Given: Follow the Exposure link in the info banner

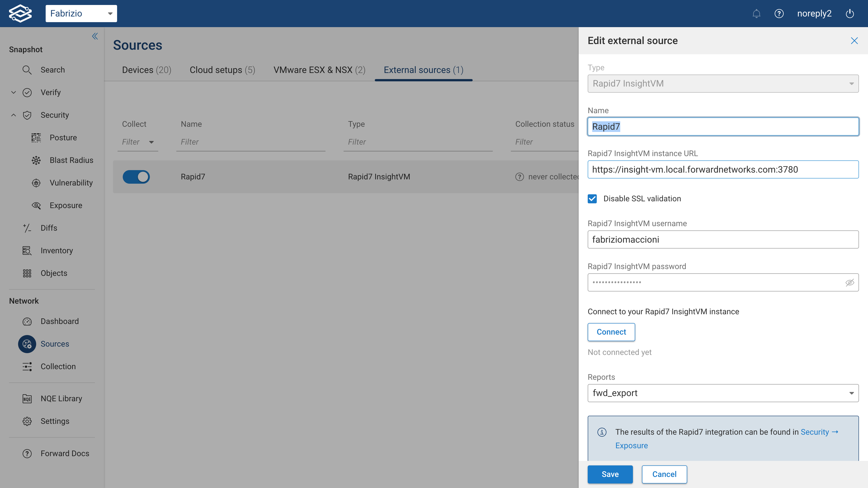Looking at the screenshot, I should (x=631, y=445).
